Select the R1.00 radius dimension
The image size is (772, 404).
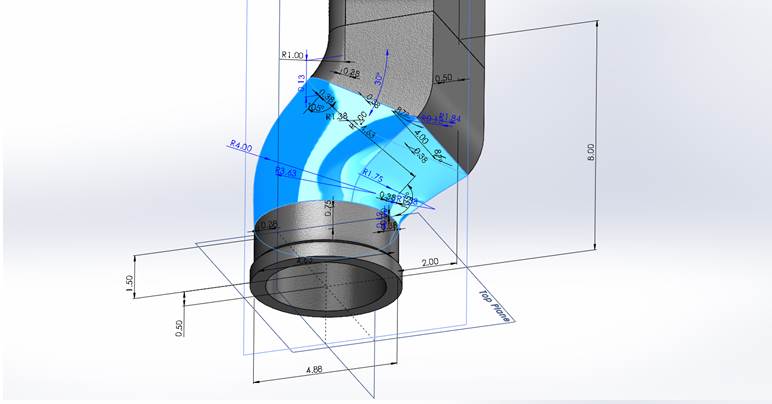pos(292,55)
